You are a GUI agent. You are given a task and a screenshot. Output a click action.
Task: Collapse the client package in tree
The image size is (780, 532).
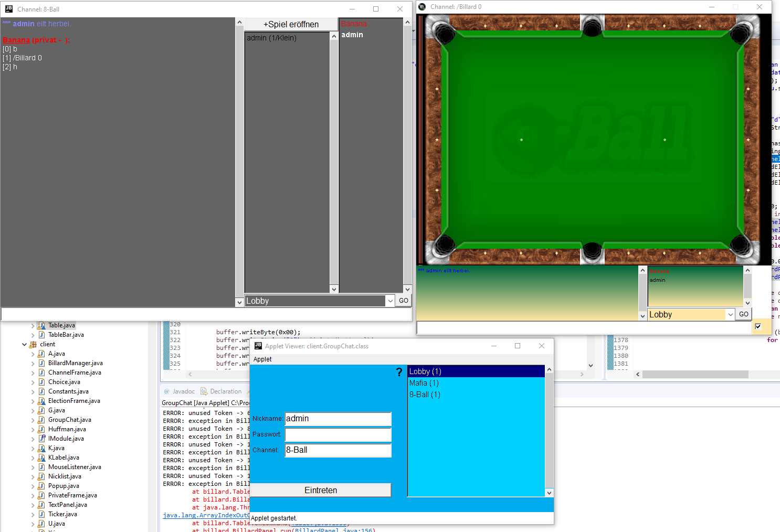25,345
